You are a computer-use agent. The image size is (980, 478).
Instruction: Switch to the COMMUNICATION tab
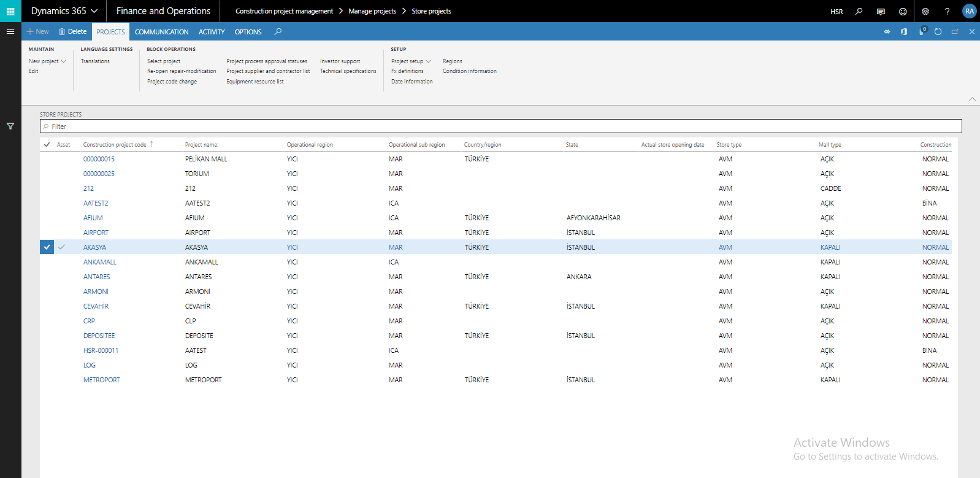click(x=162, y=32)
